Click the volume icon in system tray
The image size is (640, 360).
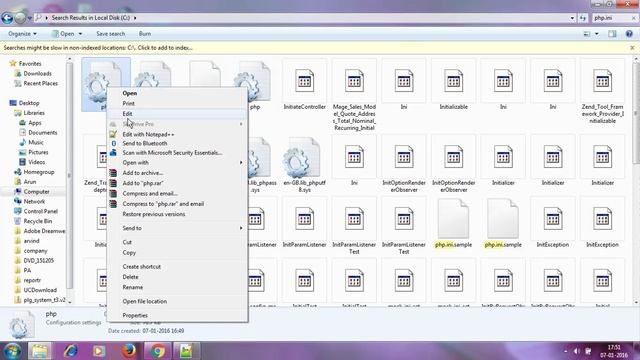(x=576, y=351)
